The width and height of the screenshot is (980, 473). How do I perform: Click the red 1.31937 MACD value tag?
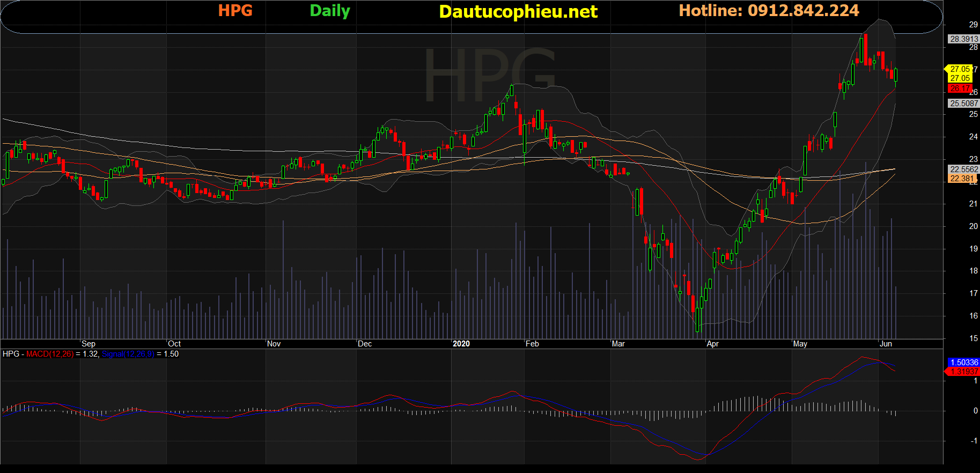(963, 371)
